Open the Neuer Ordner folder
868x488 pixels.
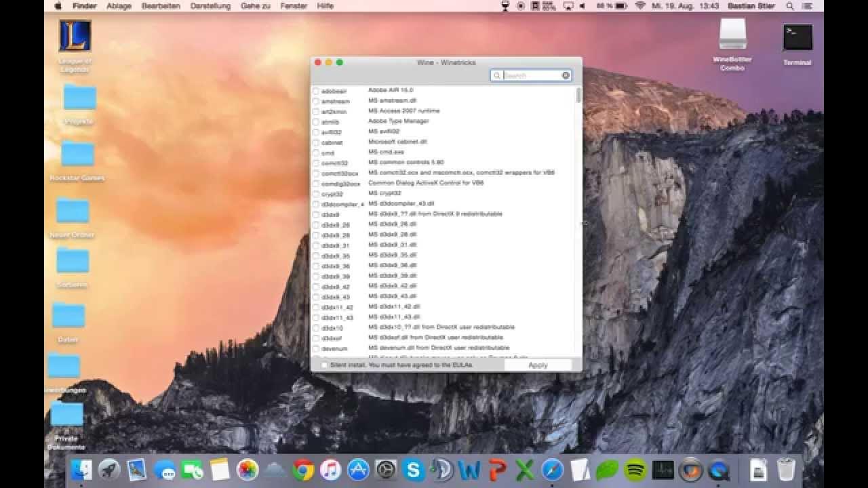(73, 211)
